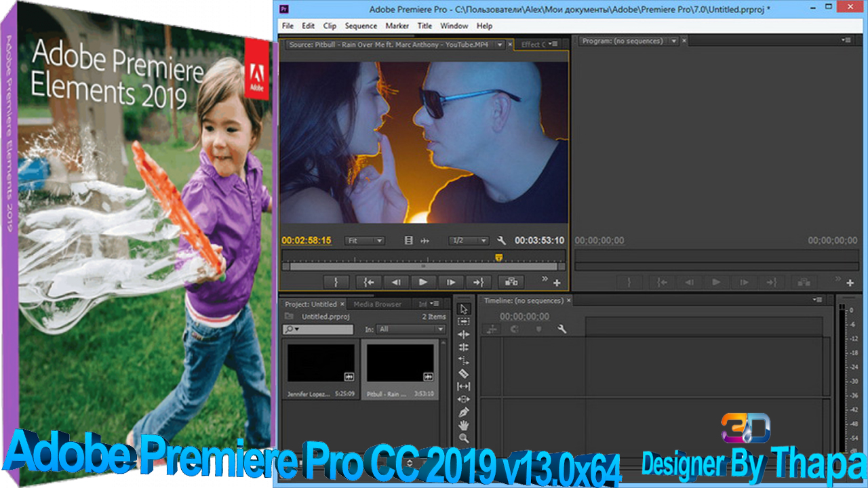The height and width of the screenshot is (488, 868).
Task: Open the 1/2 playback resolution dropdown
Action: (x=469, y=241)
